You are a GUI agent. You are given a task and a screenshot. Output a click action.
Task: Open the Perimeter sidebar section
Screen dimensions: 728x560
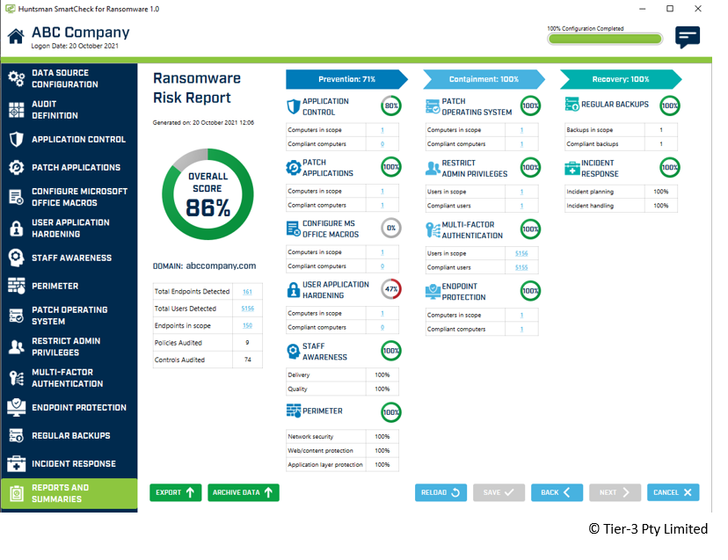(x=69, y=286)
